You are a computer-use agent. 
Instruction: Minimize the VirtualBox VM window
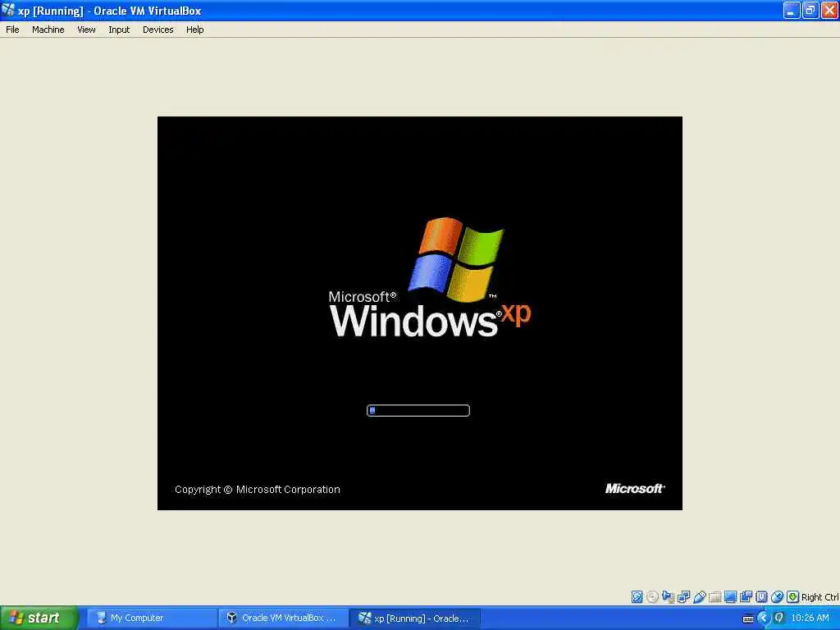point(792,10)
